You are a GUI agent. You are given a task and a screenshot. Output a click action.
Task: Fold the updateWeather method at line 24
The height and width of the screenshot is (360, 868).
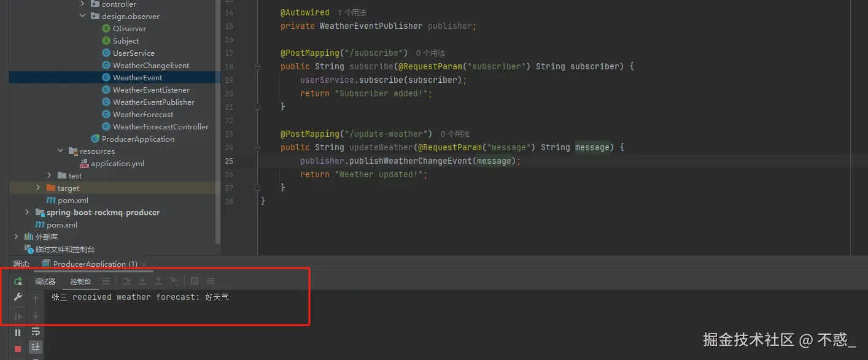(258, 147)
